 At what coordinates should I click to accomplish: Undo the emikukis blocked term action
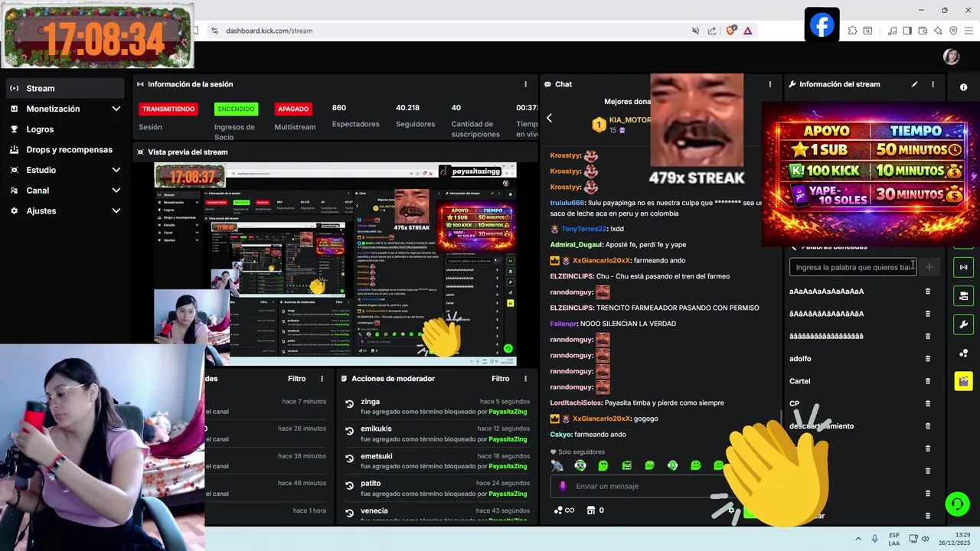click(x=349, y=432)
